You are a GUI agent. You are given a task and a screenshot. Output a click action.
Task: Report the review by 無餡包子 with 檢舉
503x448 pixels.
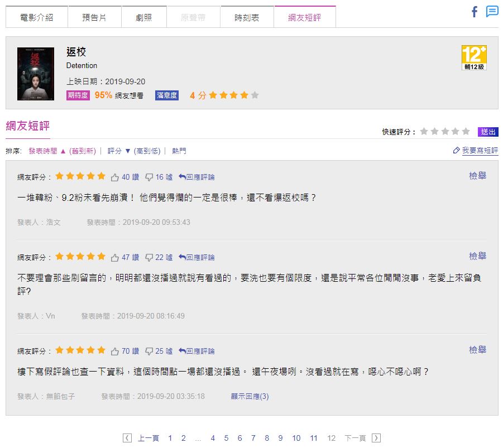pos(477,350)
